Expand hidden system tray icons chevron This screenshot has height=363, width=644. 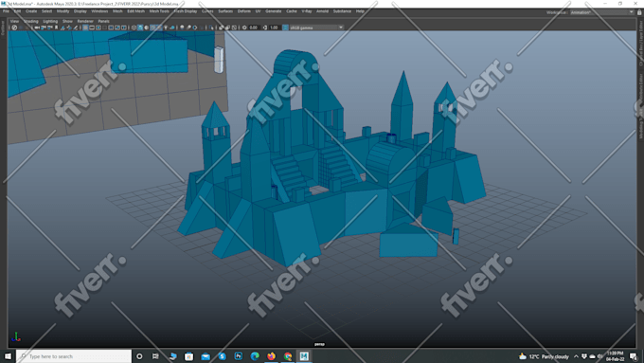576,356
